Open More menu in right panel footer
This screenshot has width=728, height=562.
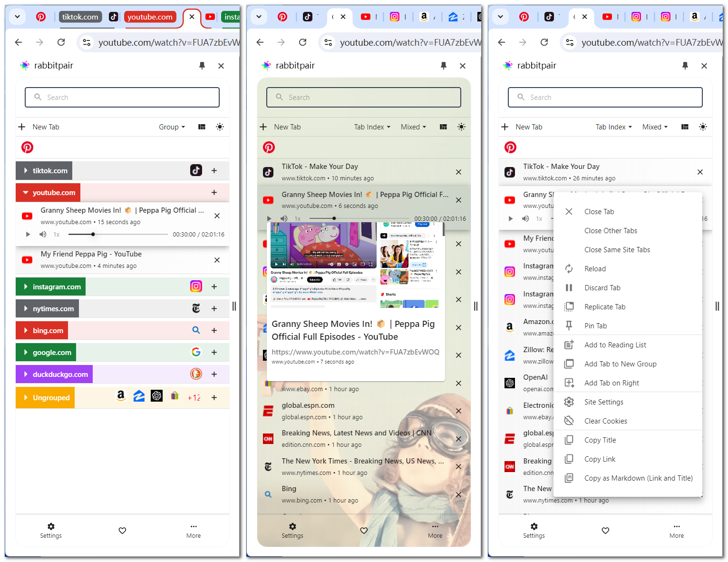tap(677, 531)
